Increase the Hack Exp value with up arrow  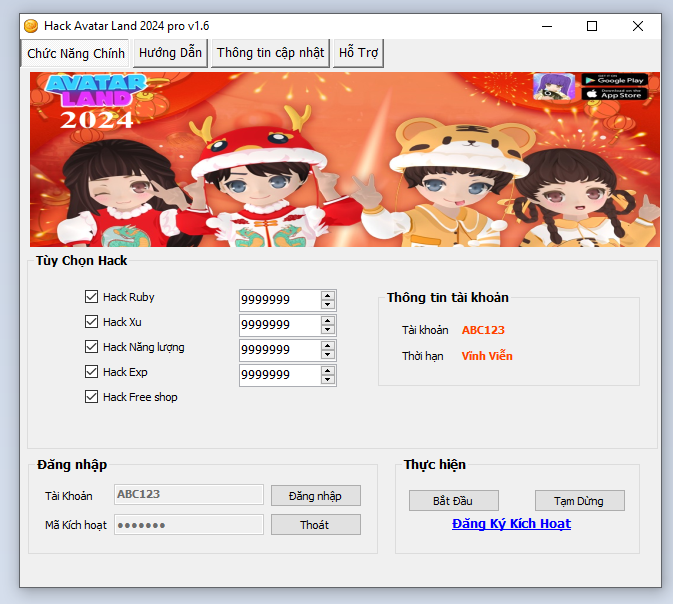(327, 370)
